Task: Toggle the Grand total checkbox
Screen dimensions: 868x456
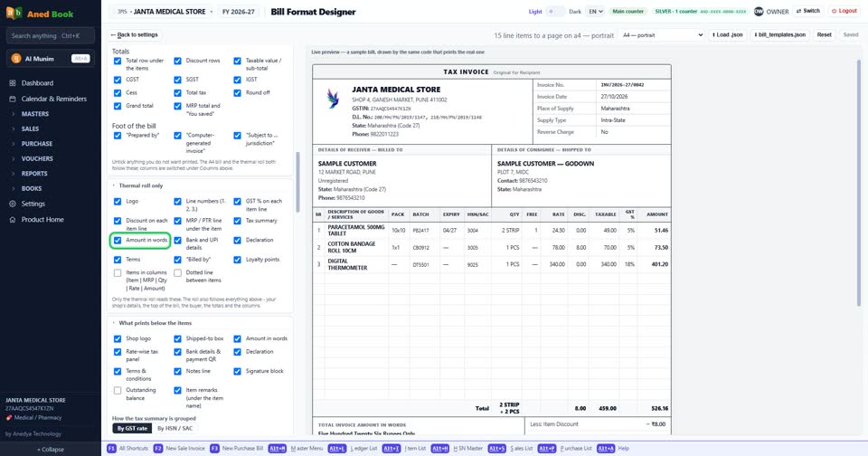Action: coord(118,106)
